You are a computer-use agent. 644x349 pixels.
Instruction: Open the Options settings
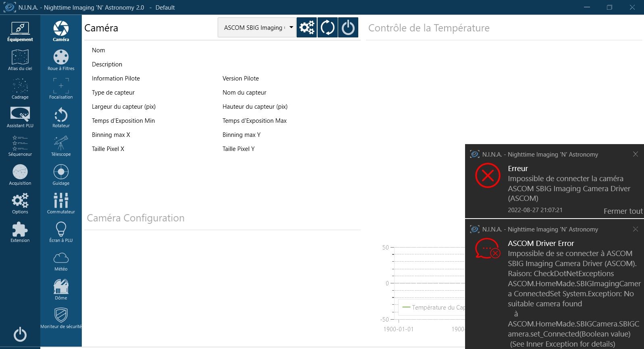[x=20, y=203]
